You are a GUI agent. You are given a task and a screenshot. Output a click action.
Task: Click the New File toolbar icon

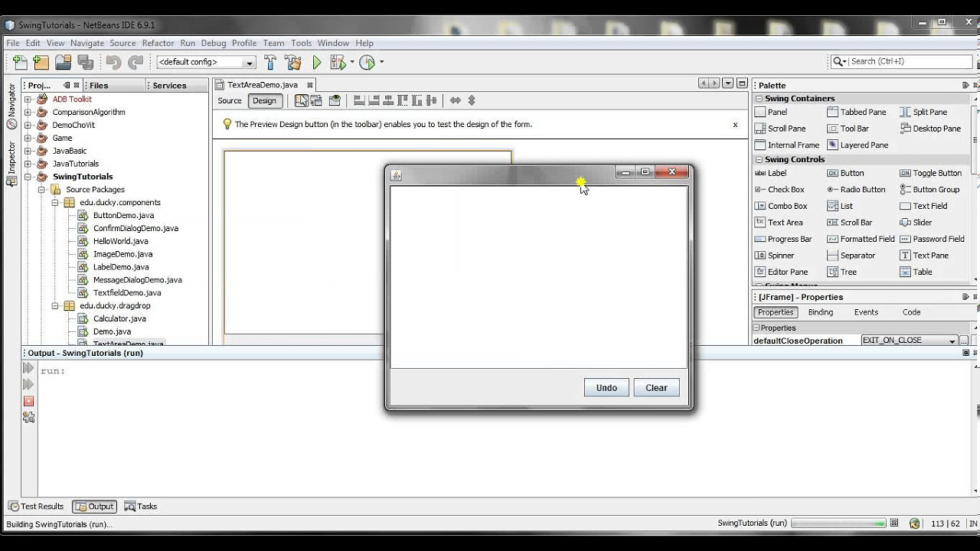click(20, 62)
